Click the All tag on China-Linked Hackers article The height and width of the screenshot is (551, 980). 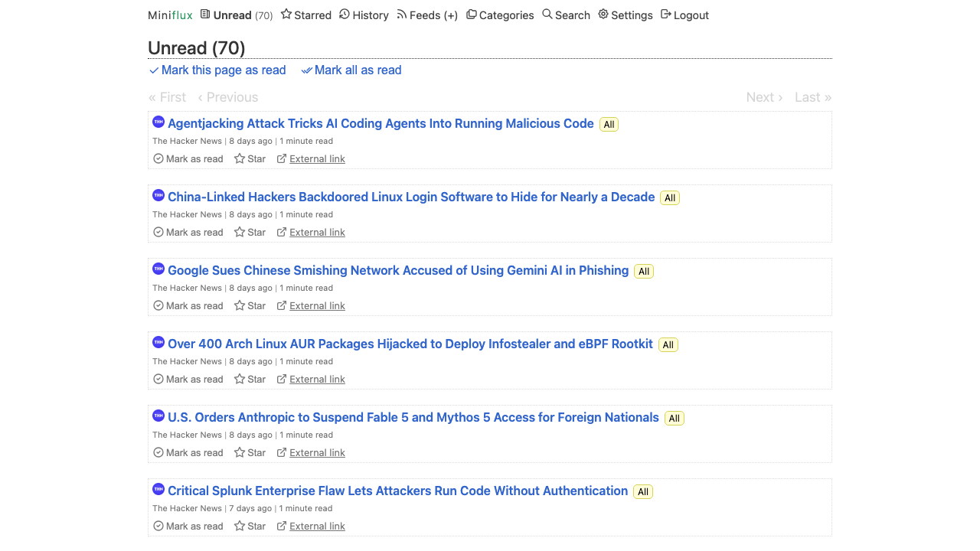click(670, 198)
